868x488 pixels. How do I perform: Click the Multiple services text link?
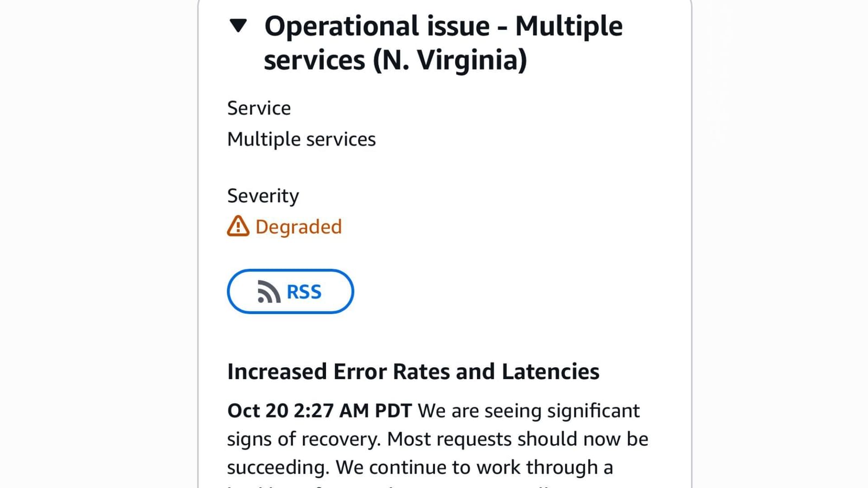click(302, 139)
